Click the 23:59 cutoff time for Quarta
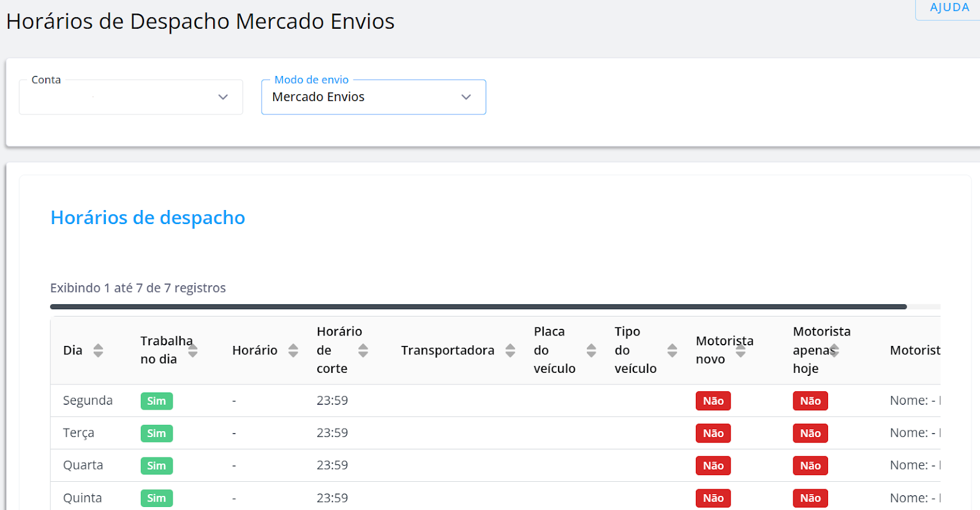 coord(332,465)
